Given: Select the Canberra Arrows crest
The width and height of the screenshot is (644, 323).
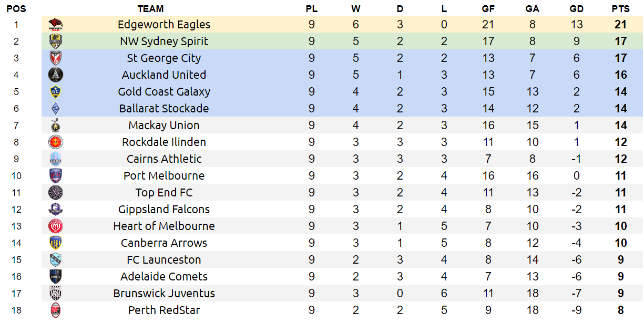Looking at the screenshot, I should pos(55,243).
